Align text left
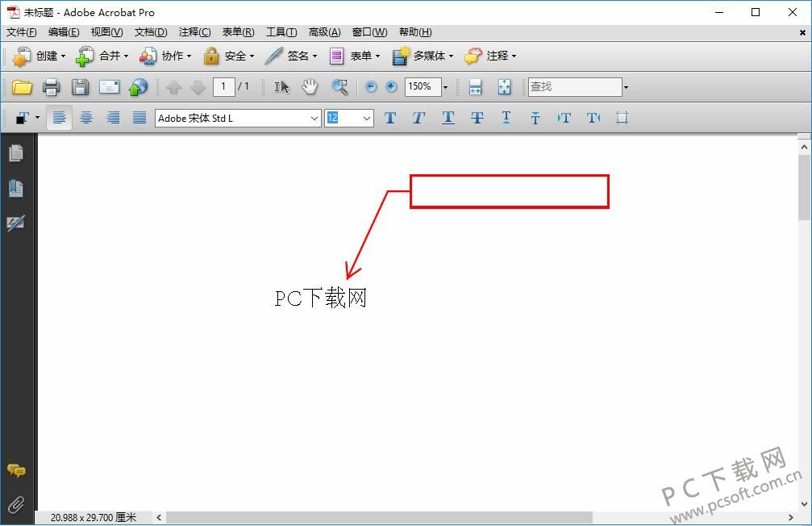The width and height of the screenshot is (812, 526). coord(59,118)
